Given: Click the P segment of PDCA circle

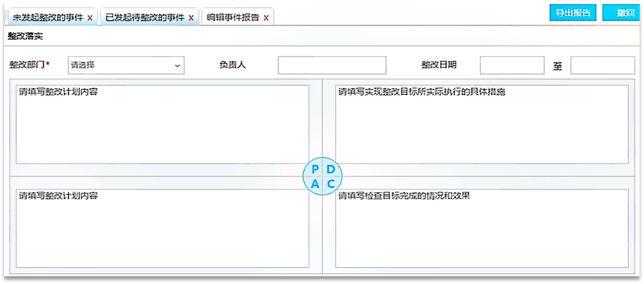Looking at the screenshot, I should (x=314, y=169).
